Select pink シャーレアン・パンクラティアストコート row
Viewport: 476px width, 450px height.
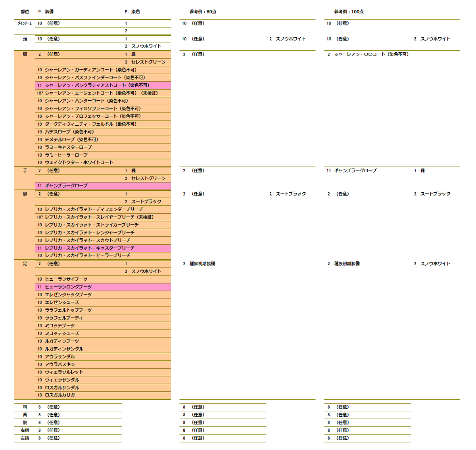[x=103, y=85]
